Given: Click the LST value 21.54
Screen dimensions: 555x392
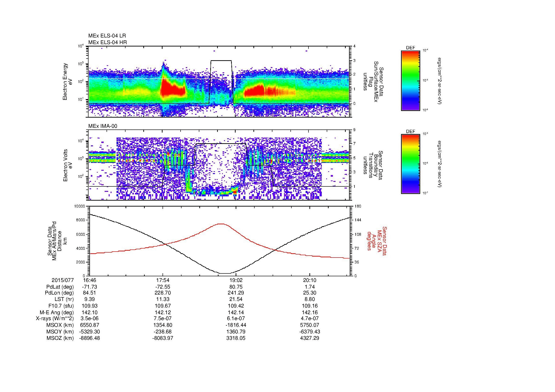Looking at the screenshot, I should (x=236, y=300).
